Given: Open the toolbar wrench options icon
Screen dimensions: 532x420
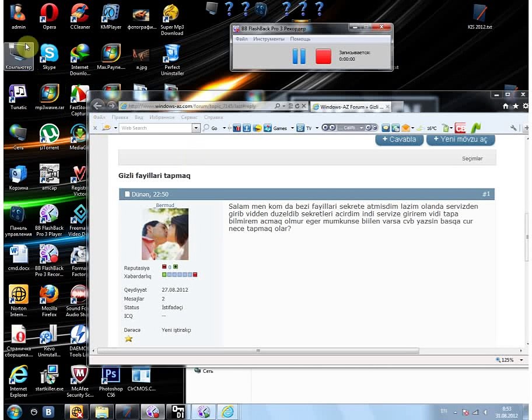Looking at the screenshot, I should [x=513, y=128].
